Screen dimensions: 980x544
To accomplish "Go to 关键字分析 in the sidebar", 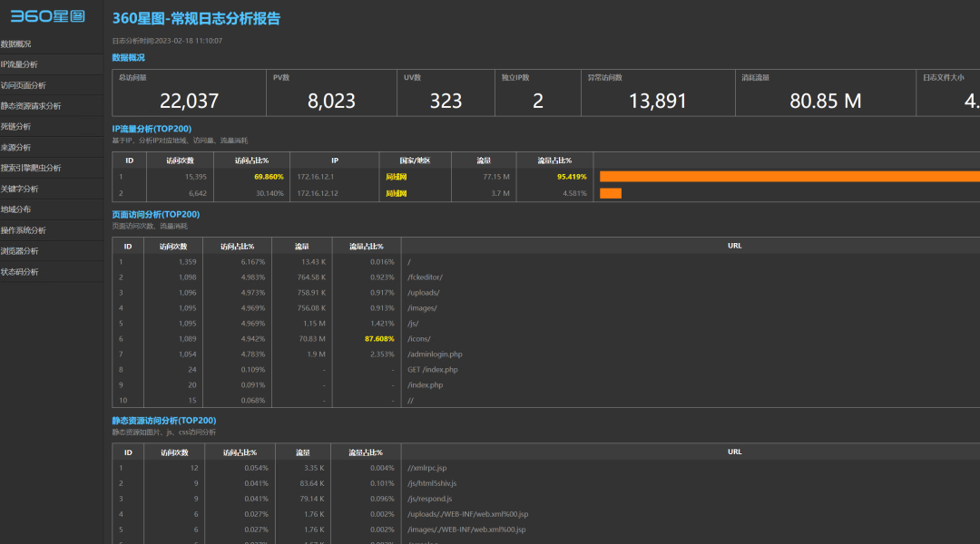I will pos(19,189).
